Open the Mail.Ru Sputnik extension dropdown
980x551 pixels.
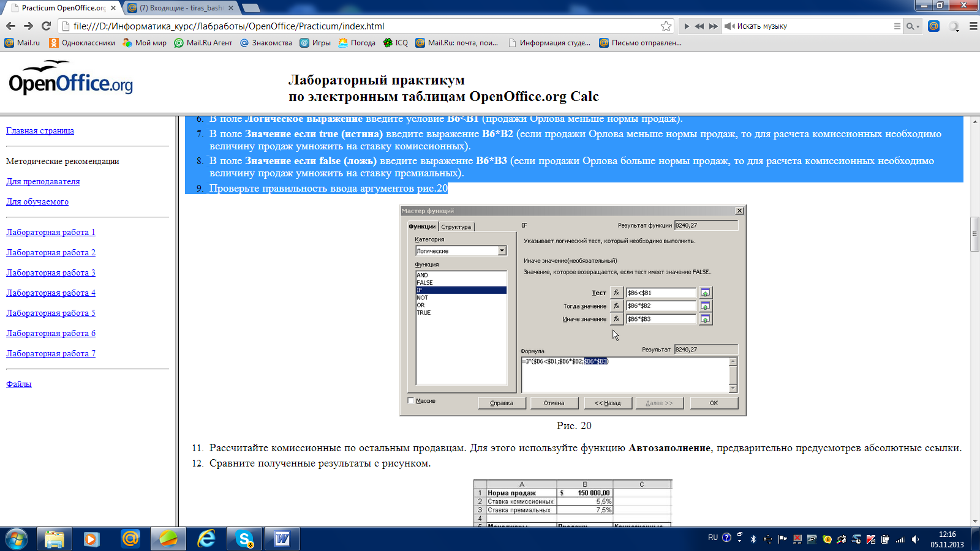click(954, 26)
